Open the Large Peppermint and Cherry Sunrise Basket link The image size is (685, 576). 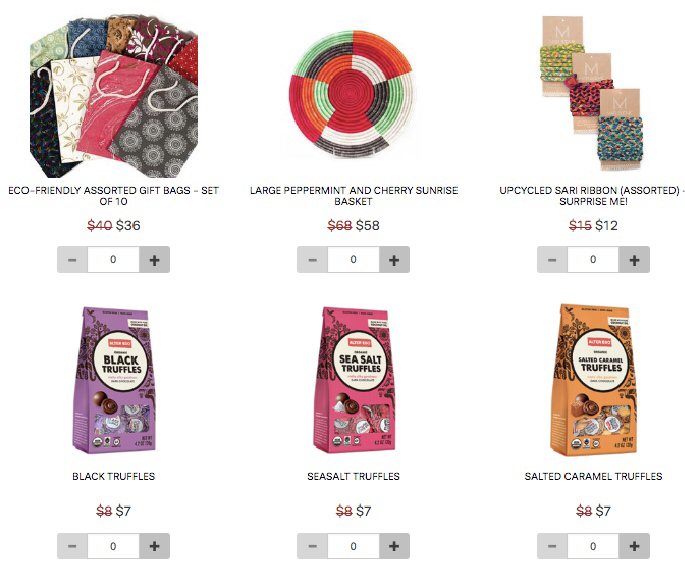tap(353, 196)
